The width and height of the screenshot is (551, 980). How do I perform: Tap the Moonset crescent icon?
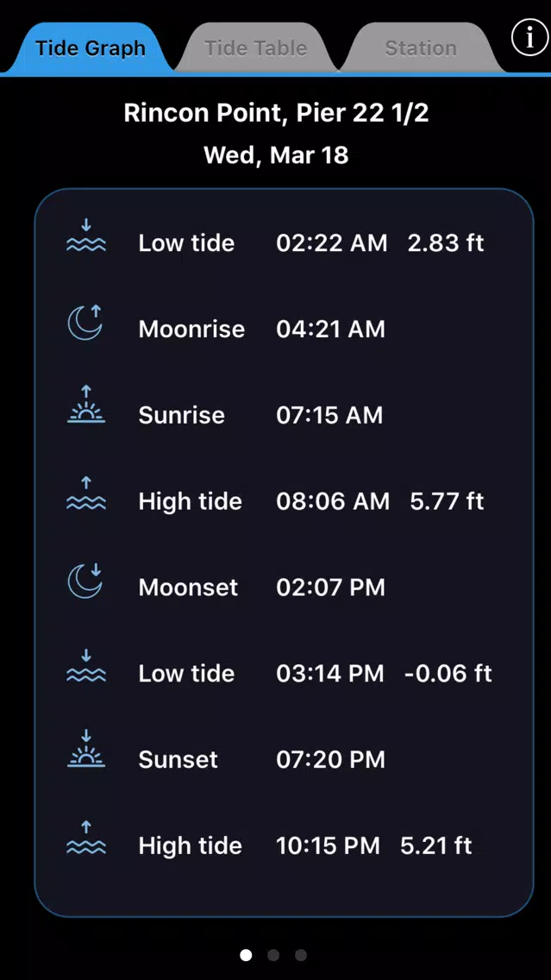[85, 581]
